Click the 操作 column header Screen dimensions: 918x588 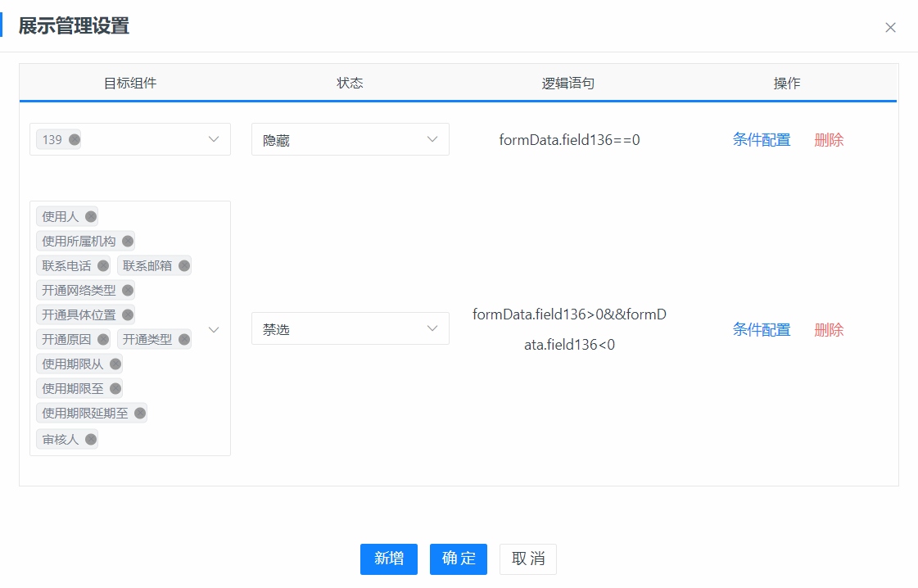tap(787, 84)
